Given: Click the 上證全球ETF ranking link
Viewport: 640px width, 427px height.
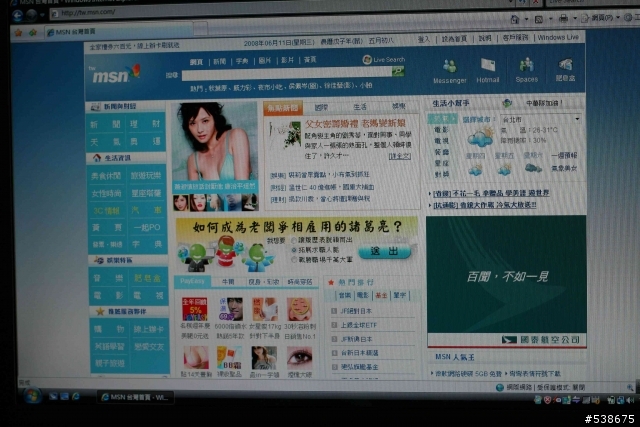Looking at the screenshot, I should tap(359, 325).
